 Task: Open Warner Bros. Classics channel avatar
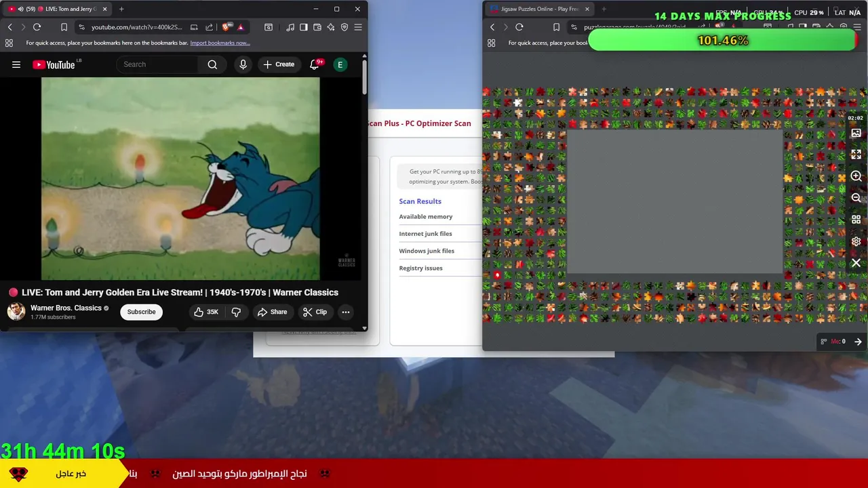coord(16,312)
